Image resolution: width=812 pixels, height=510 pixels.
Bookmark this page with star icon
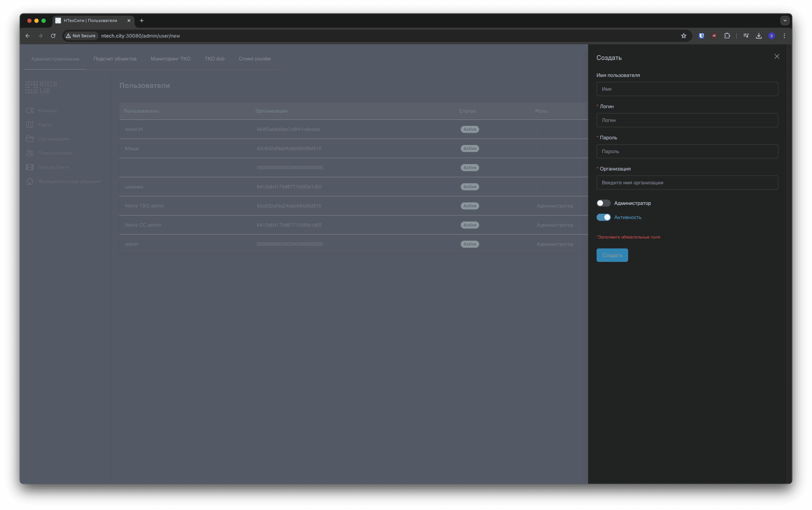[x=683, y=36]
